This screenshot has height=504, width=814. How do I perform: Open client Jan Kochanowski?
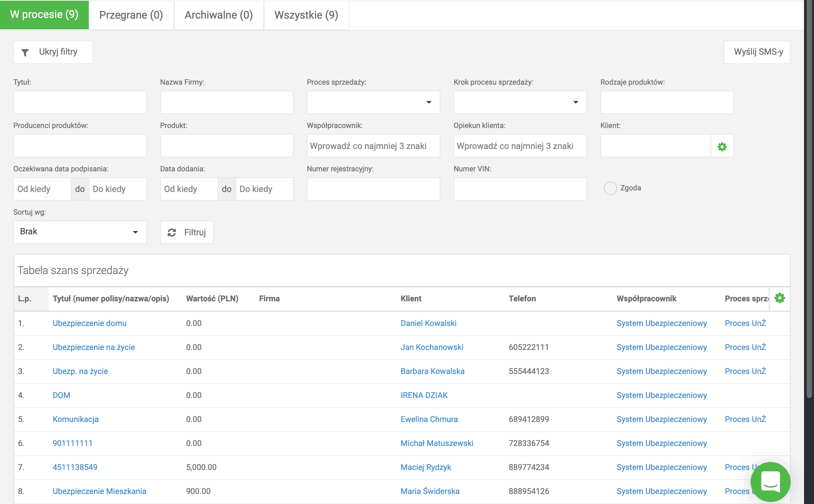coord(432,347)
